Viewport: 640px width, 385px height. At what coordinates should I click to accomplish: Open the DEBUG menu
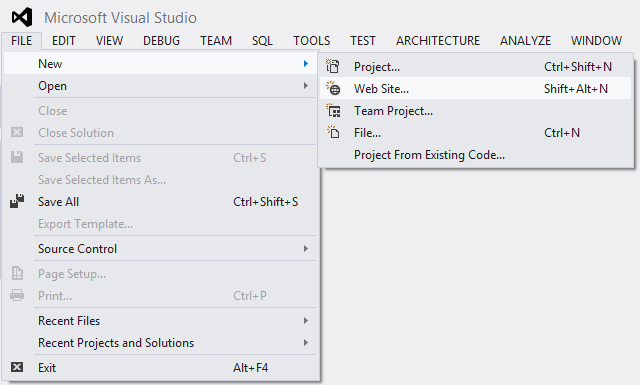click(x=161, y=41)
